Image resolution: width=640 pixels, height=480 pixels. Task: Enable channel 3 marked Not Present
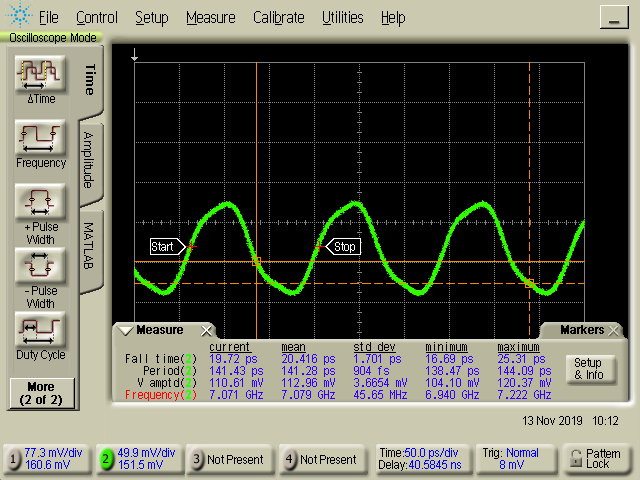[197, 459]
